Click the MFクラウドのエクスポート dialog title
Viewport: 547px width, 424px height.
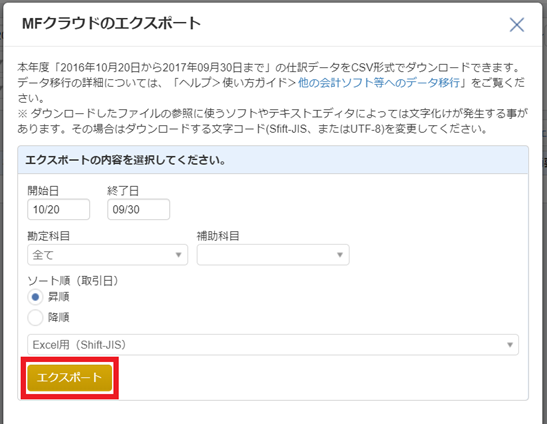point(111,24)
